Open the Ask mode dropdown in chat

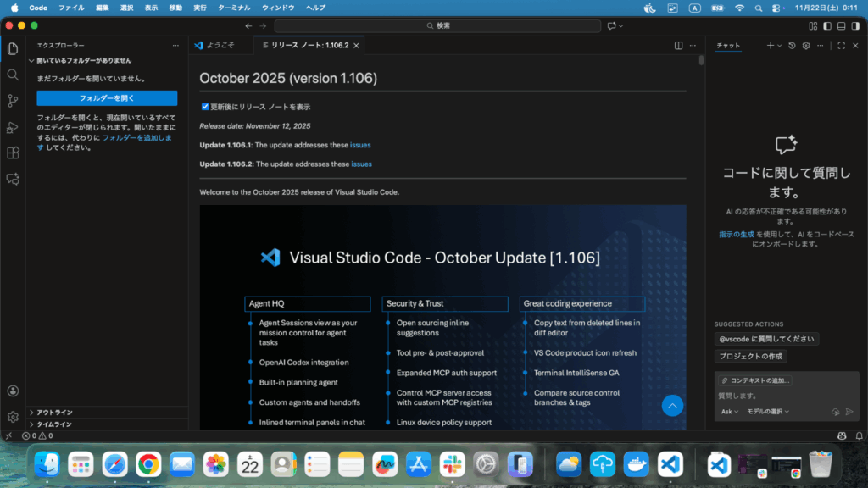click(730, 412)
